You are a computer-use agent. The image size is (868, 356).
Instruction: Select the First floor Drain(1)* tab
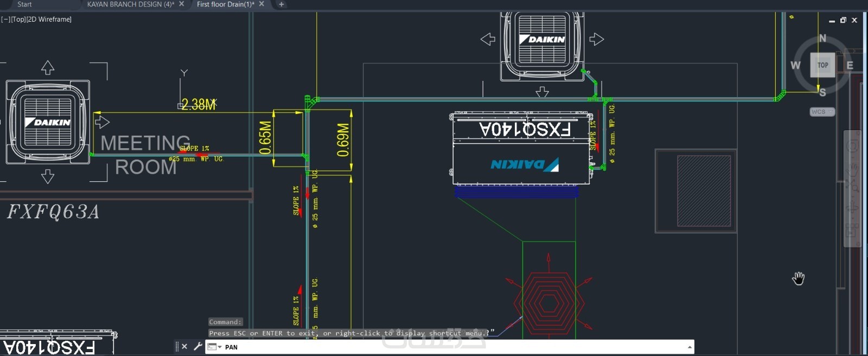pos(226,4)
